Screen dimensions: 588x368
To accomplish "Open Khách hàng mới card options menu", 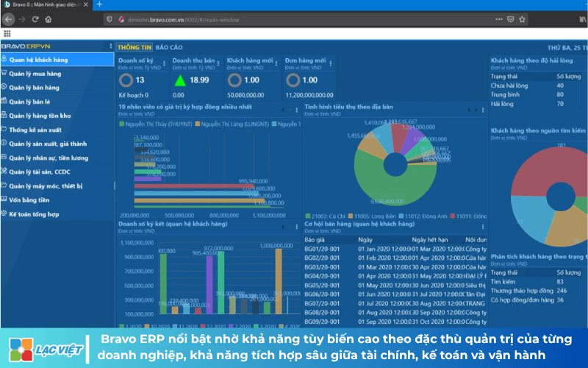I will click(x=276, y=63).
